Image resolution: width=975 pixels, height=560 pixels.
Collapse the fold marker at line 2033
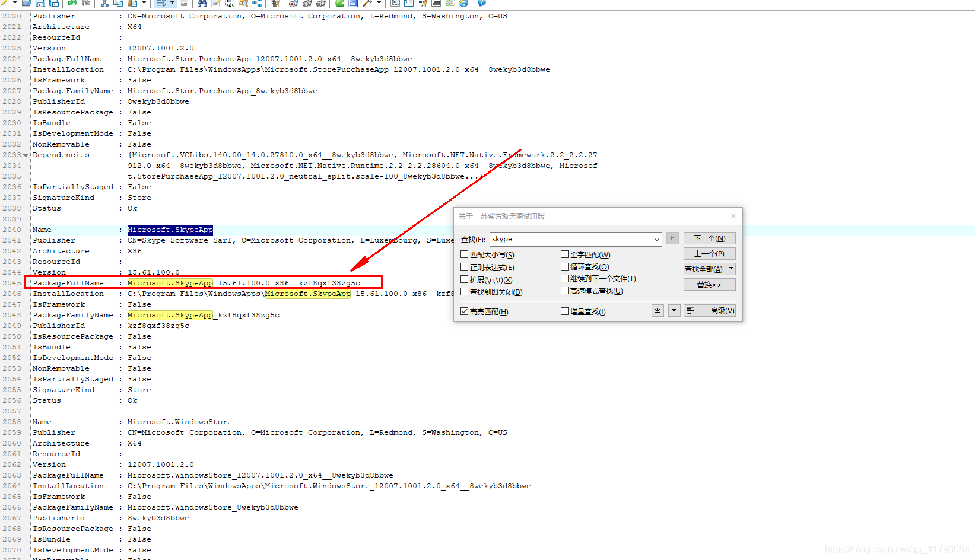point(26,155)
